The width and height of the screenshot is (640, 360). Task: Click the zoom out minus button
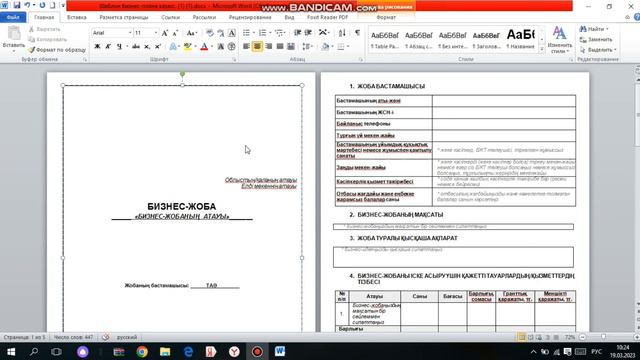point(582,337)
